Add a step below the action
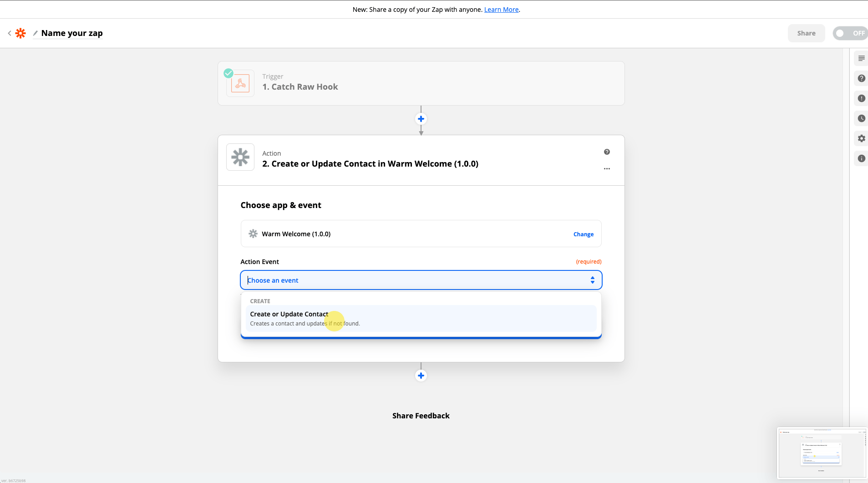The image size is (868, 483). click(421, 376)
